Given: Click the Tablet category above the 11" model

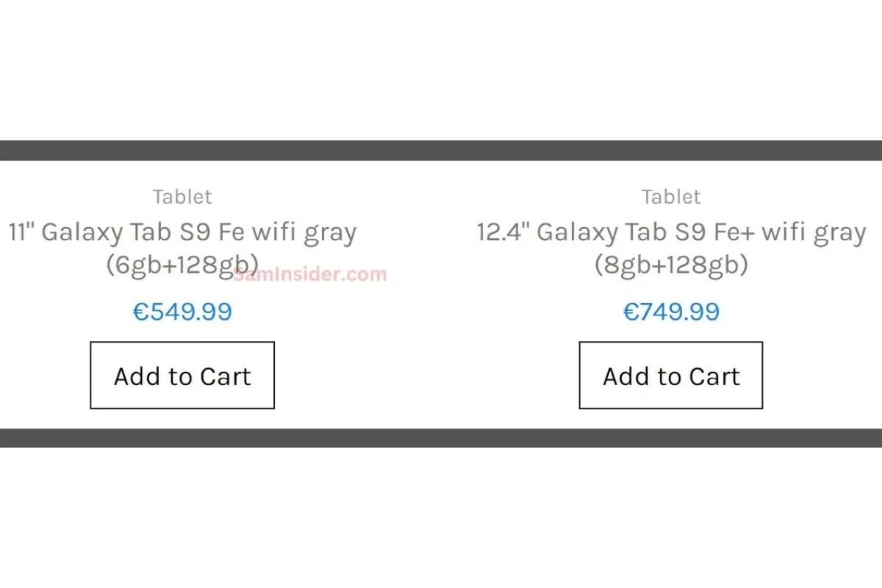Looking at the screenshot, I should 182,197.
